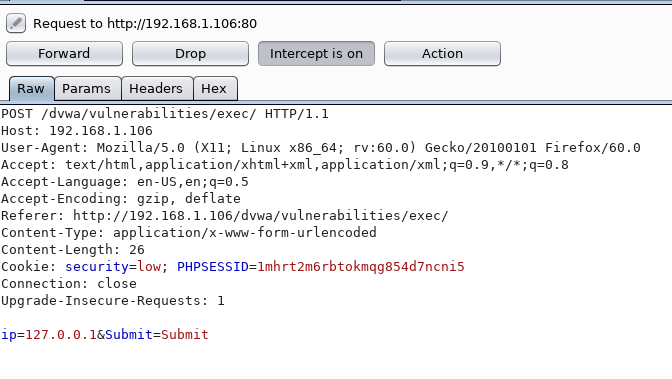Click the ip parameter value 127.0.0.1

click(x=61, y=334)
